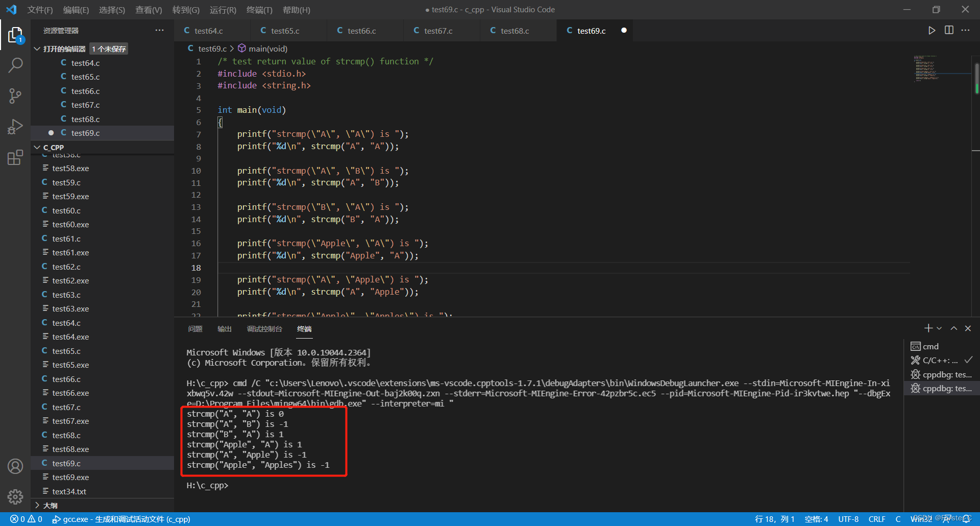This screenshot has width=980, height=526.
Task: Open the Run and Debug view
Action: (15, 126)
